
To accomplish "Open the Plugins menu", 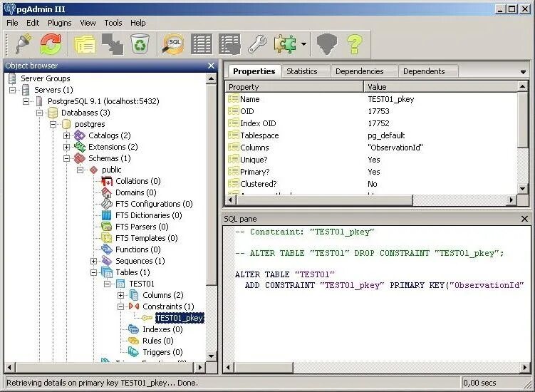I will 60,23.
